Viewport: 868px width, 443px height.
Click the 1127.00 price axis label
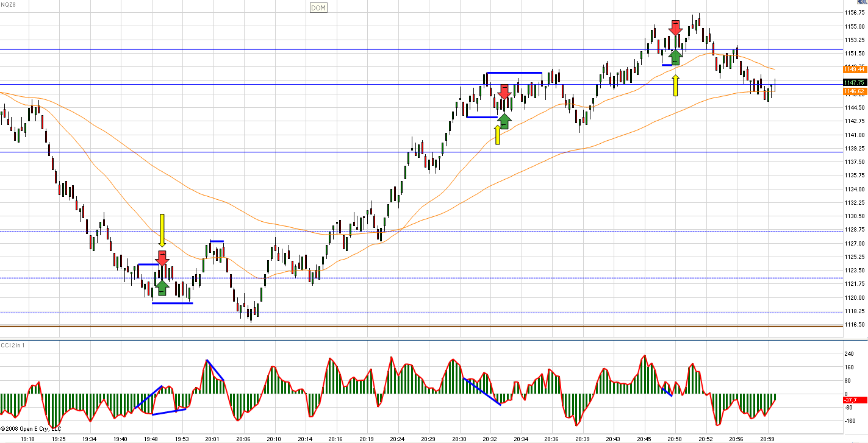click(x=855, y=243)
